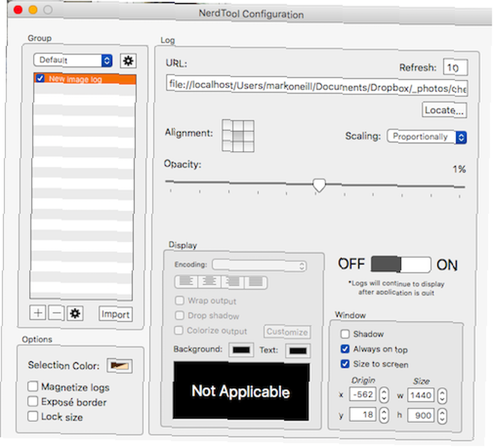Tick the Wrap output checkbox

(179, 300)
